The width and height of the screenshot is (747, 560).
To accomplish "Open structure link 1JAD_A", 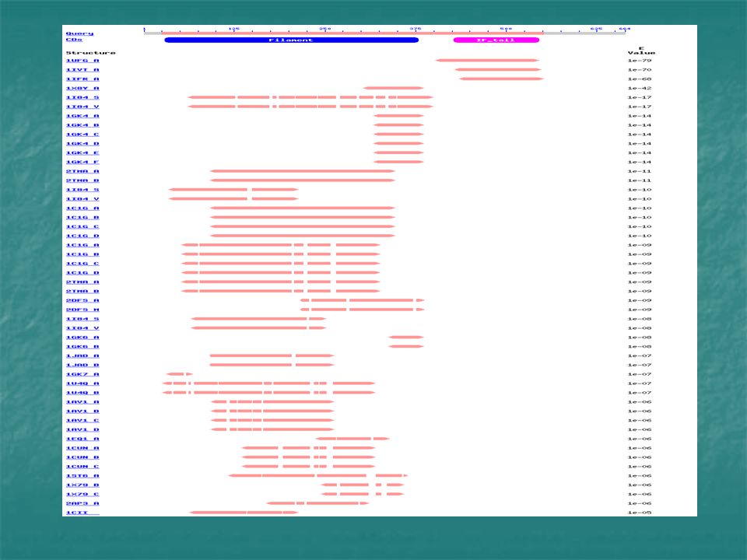I will pos(82,355).
